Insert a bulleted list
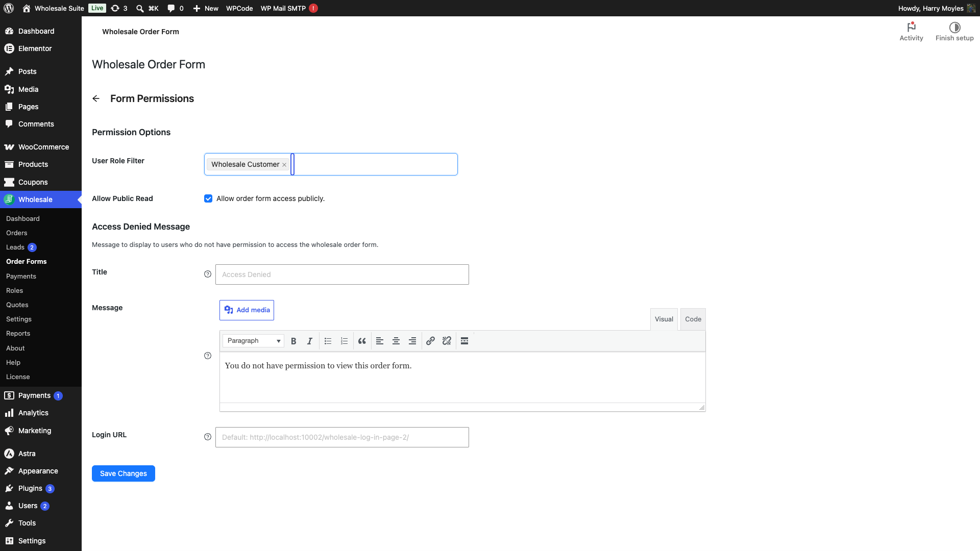 tap(328, 341)
